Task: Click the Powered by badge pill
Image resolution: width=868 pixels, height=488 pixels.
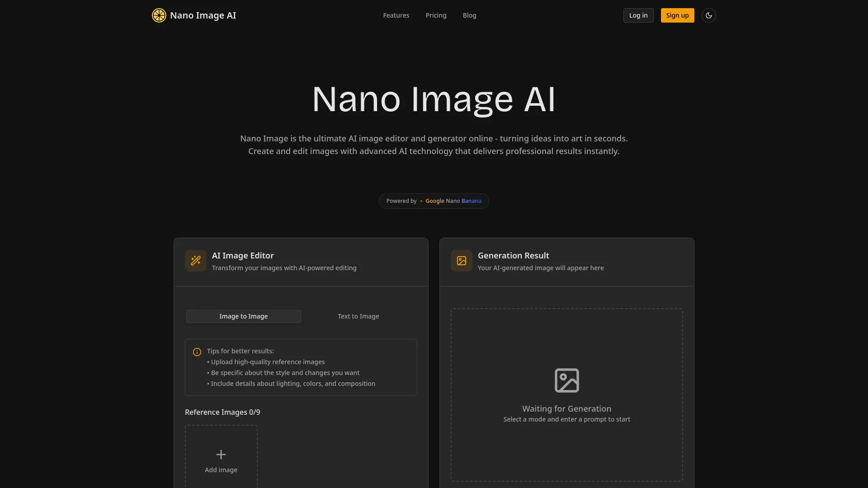Action: click(434, 201)
